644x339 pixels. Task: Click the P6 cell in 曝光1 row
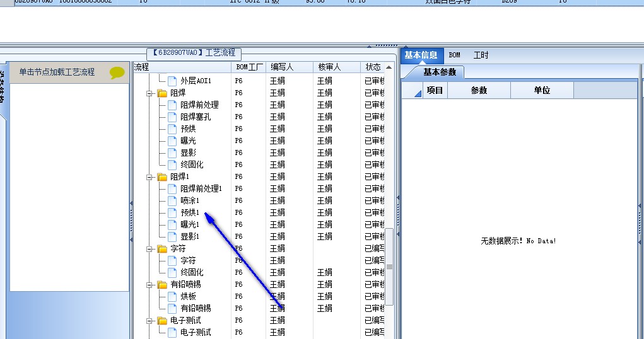pyautogui.click(x=238, y=224)
